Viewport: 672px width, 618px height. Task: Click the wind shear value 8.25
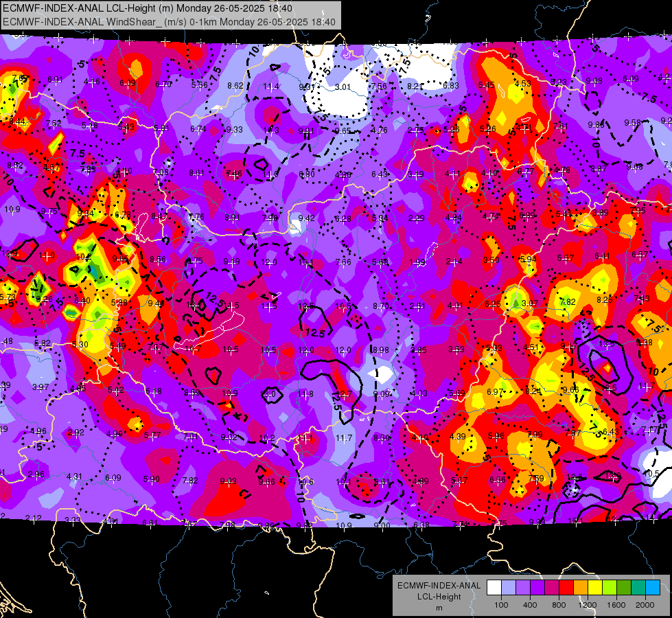pos(605,300)
